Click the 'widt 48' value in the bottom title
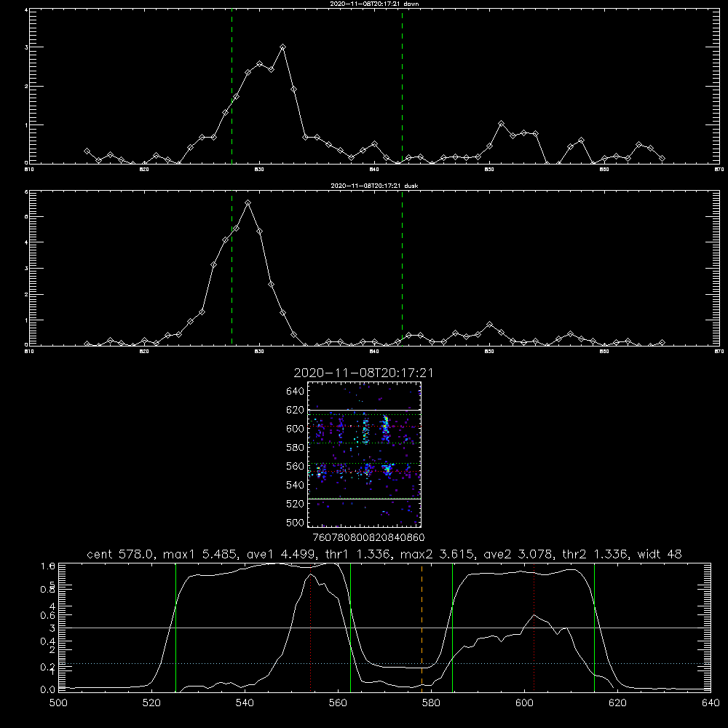Image resolution: width=728 pixels, height=728 pixels. (x=660, y=554)
